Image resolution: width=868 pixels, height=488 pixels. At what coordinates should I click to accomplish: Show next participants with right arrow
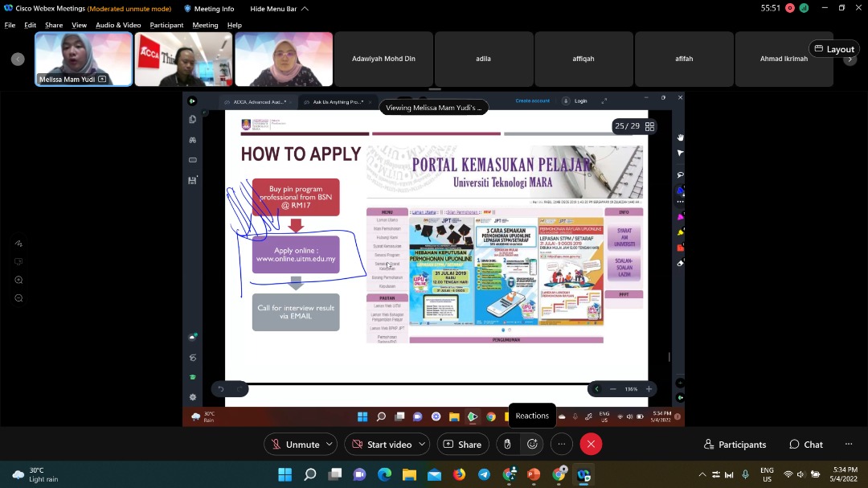tap(850, 59)
